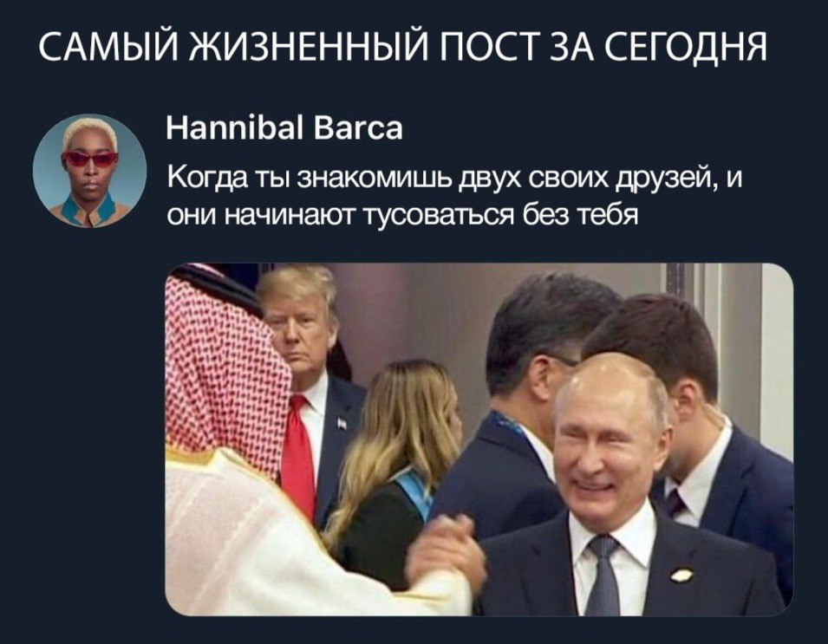Click the word Barca in the username
Image resolution: width=828 pixels, height=644 pixels.
[359, 128]
